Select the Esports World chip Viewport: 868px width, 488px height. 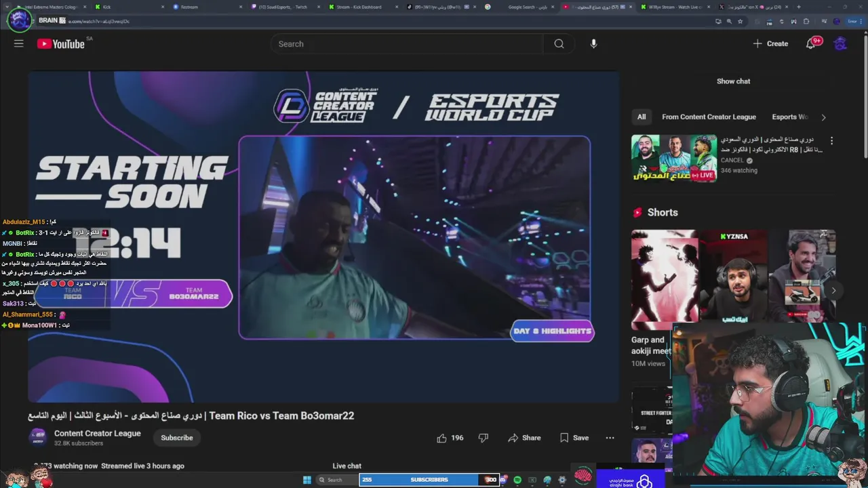790,117
